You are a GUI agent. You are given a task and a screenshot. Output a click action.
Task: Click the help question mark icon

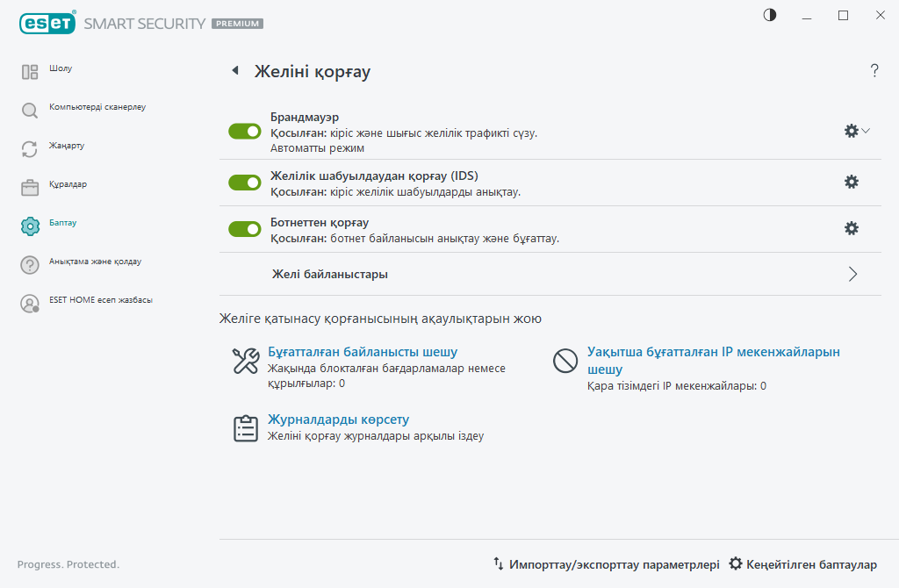[874, 71]
